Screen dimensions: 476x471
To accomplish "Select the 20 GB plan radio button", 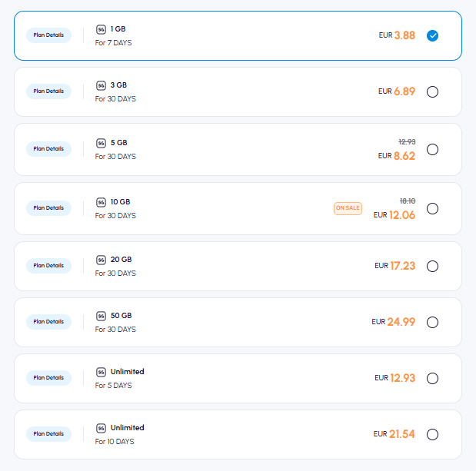I will click(432, 266).
